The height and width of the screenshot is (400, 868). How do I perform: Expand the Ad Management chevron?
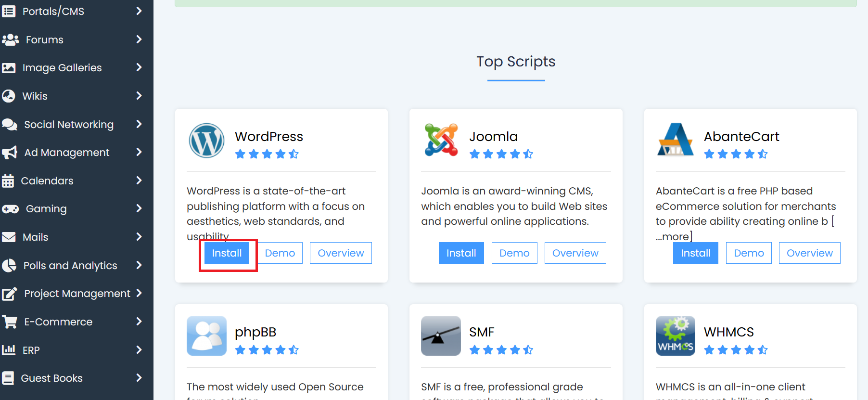point(139,152)
